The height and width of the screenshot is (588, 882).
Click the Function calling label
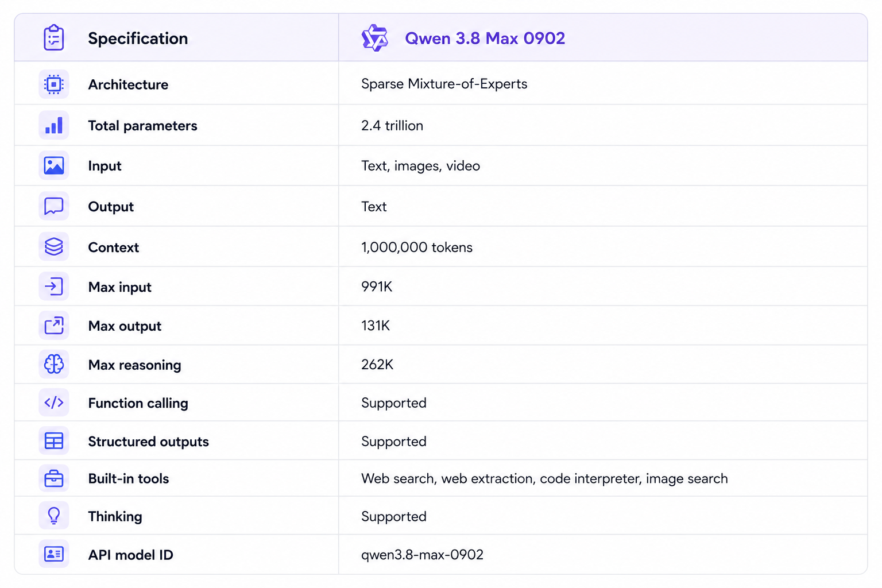[x=138, y=404]
